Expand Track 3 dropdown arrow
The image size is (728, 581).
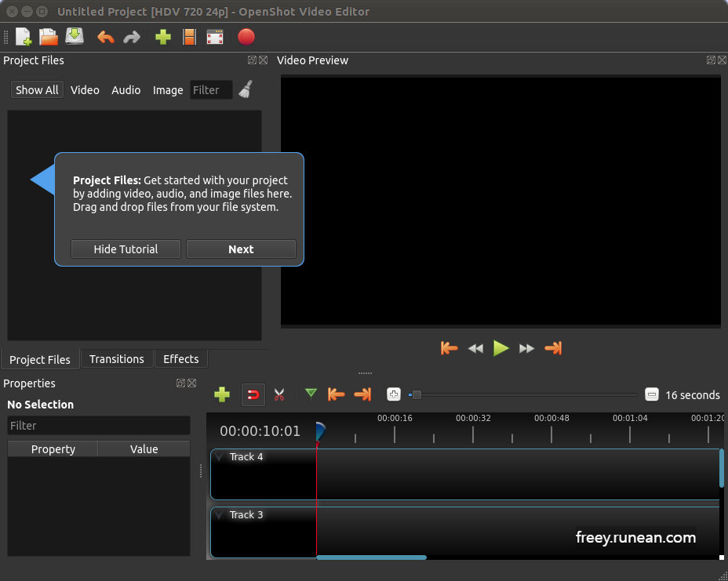pos(219,514)
